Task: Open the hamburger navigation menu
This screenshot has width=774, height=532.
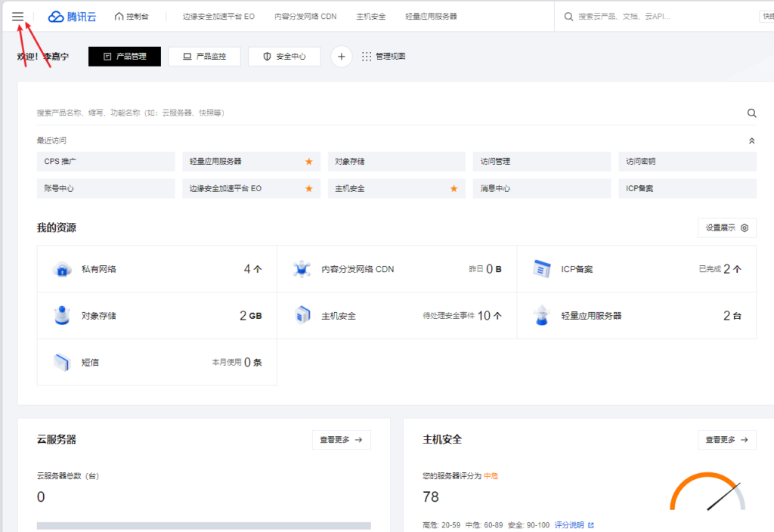Action: 17,16
